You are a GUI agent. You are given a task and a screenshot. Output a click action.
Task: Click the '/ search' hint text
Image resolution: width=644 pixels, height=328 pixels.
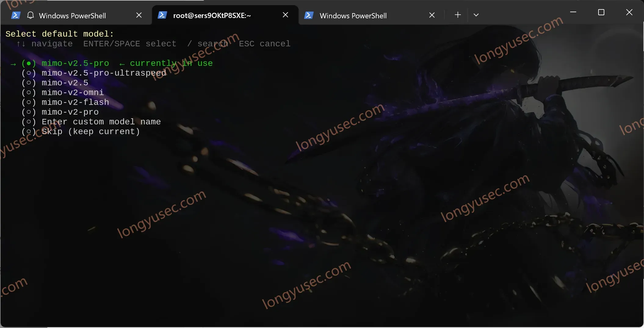208,44
